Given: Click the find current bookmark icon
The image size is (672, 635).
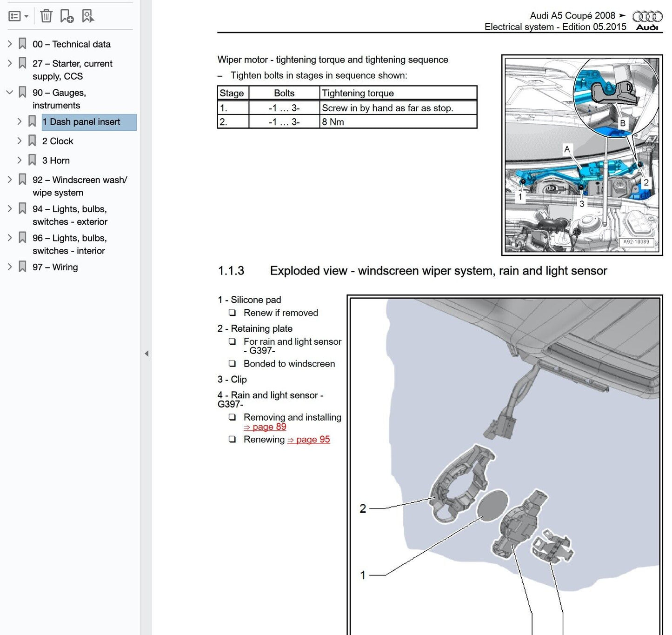Looking at the screenshot, I should (x=87, y=16).
